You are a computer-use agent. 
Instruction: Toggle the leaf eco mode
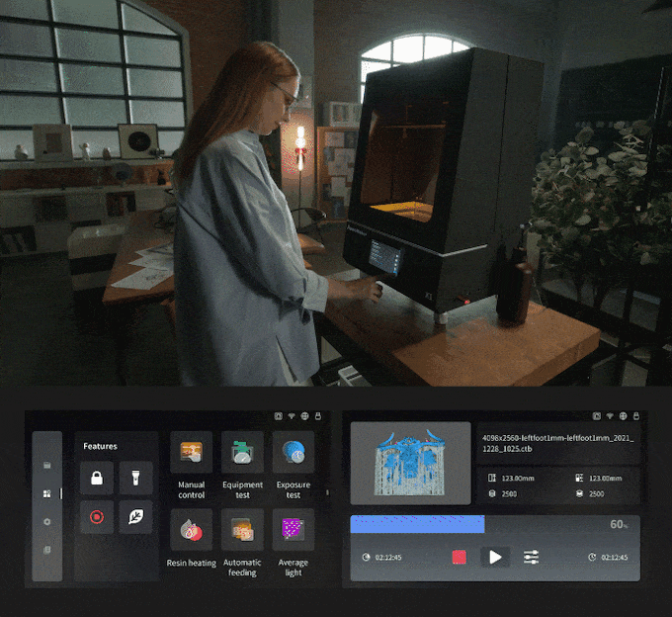(135, 516)
